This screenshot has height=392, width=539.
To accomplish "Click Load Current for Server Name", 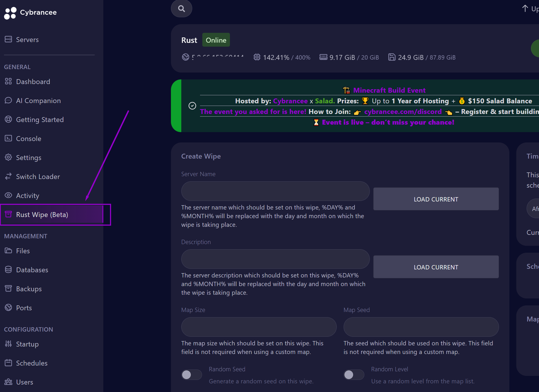I will click(436, 199).
